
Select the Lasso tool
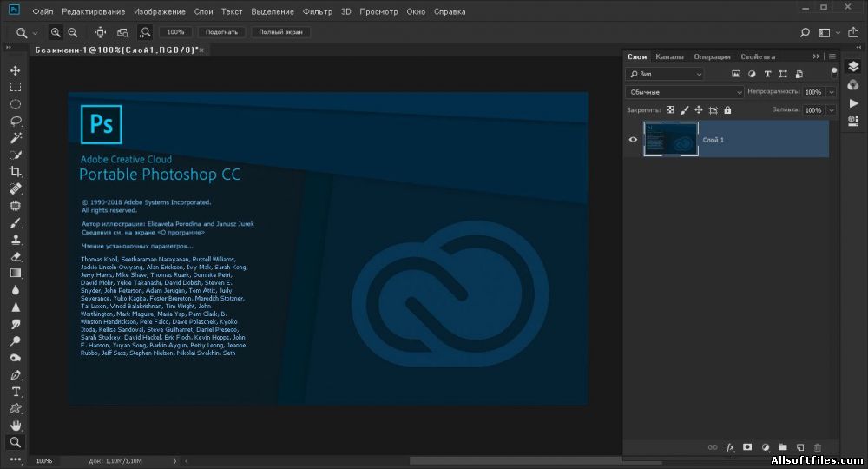click(x=16, y=121)
